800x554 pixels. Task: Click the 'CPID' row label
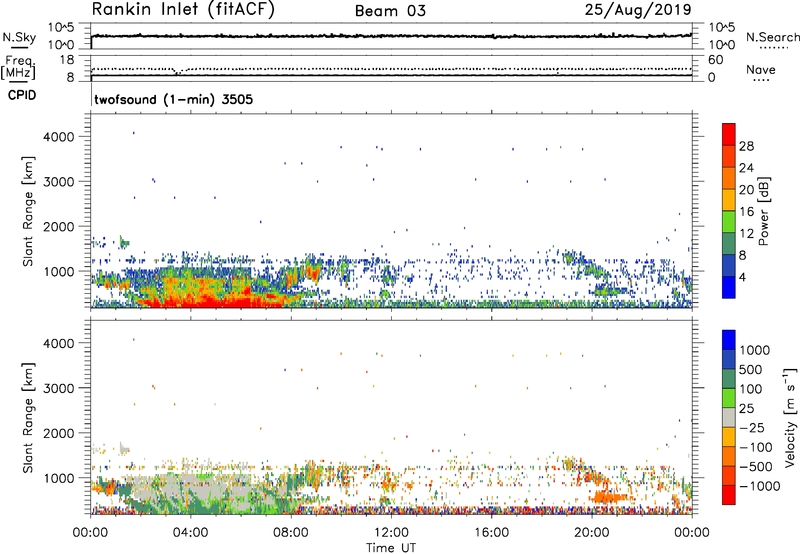22,95
